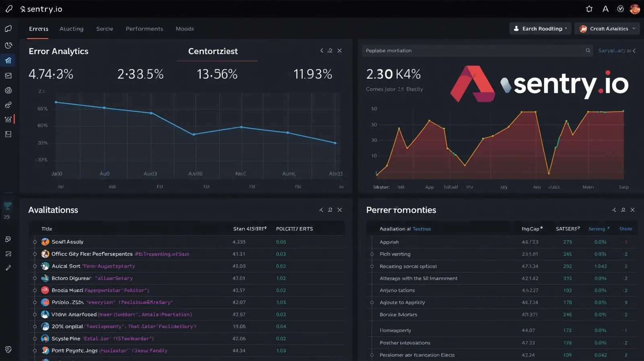Open the extensions puzzle icon in header
The height and width of the screenshot is (361, 644).
589,9
